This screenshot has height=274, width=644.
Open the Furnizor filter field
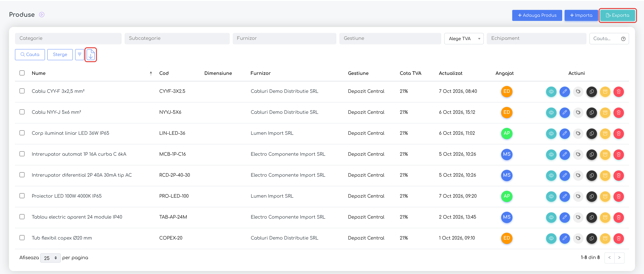pyautogui.click(x=284, y=38)
